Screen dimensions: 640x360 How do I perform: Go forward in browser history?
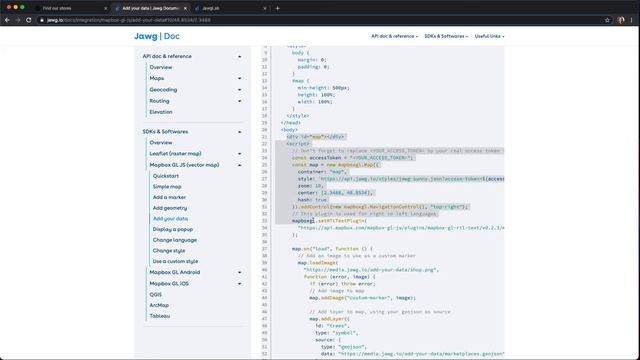click(18, 20)
